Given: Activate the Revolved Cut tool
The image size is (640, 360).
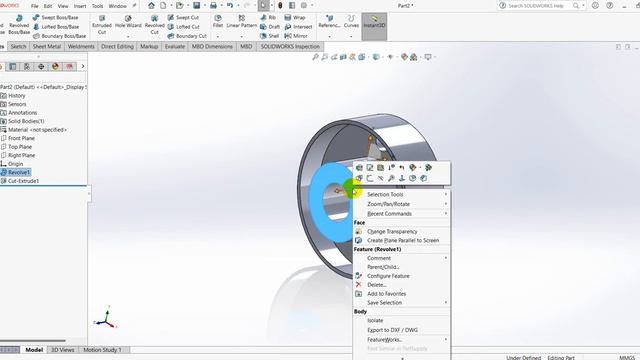Looking at the screenshot, I should tap(155, 24).
